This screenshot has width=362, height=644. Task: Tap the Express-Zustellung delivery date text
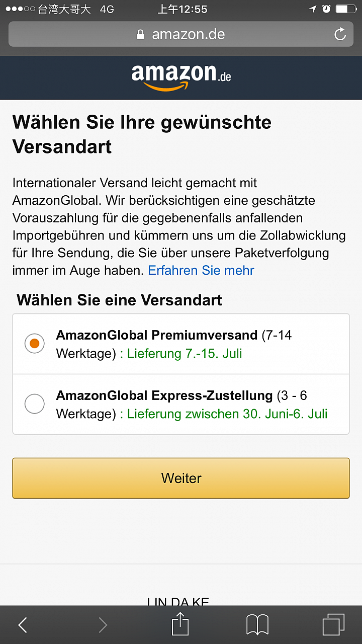(x=224, y=414)
